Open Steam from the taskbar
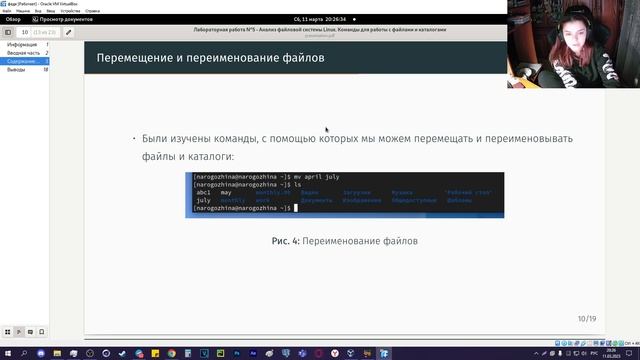The image size is (640, 360). [x=122, y=353]
